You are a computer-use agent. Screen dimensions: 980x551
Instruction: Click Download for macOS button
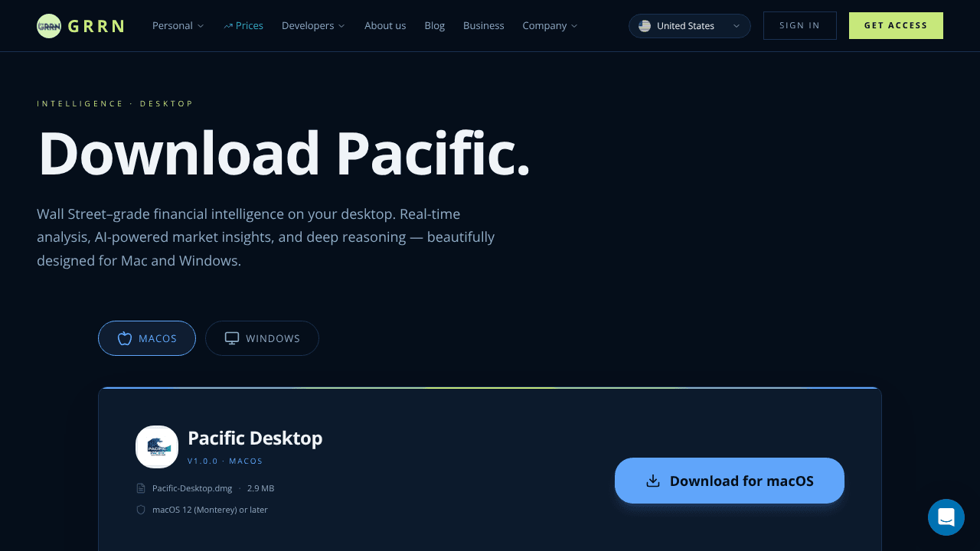[x=730, y=481]
